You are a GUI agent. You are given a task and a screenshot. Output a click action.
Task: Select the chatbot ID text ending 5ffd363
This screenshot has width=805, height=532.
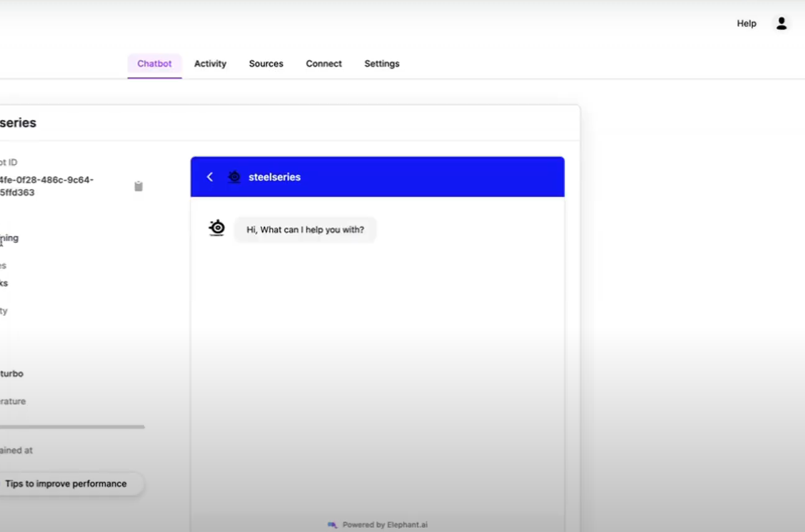pos(47,186)
